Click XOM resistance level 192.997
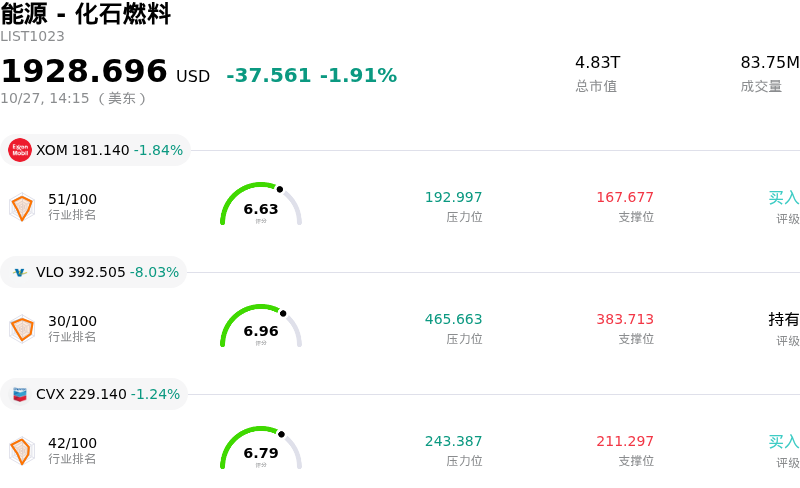Image resolution: width=800 pixels, height=488 pixels. (x=454, y=198)
